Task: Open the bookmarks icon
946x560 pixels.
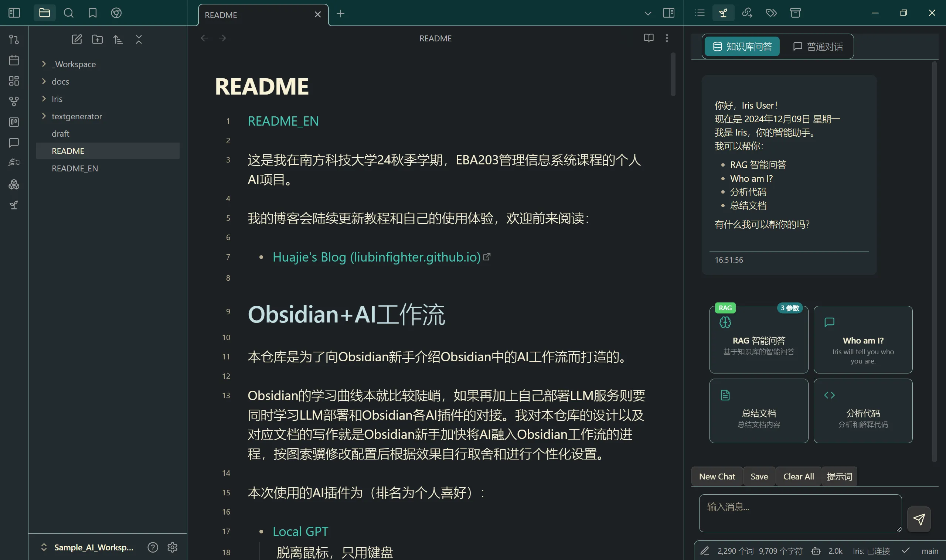Action: pyautogui.click(x=92, y=13)
